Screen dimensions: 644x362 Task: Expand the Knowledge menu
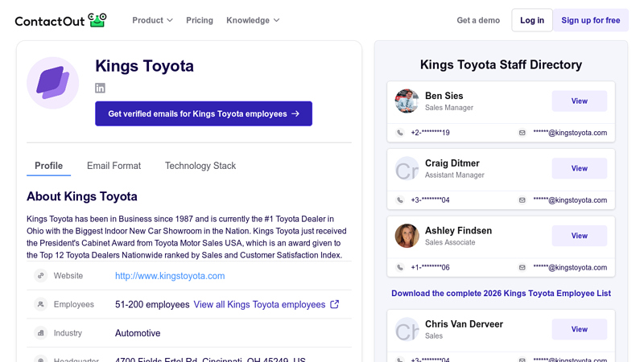pos(253,20)
